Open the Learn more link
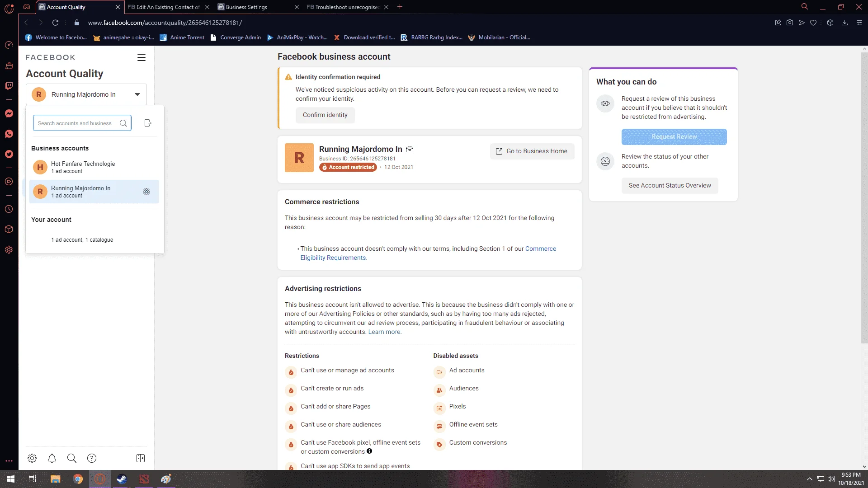The image size is (868, 488). [384, 332]
